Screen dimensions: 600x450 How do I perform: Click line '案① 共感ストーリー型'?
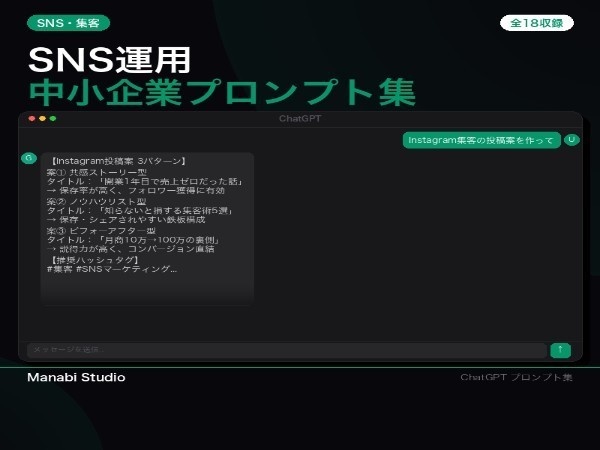(97, 172)
